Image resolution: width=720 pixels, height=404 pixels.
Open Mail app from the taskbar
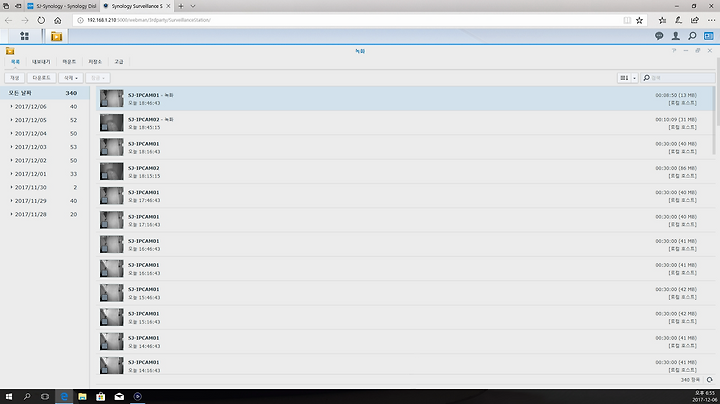click(119, 396)
